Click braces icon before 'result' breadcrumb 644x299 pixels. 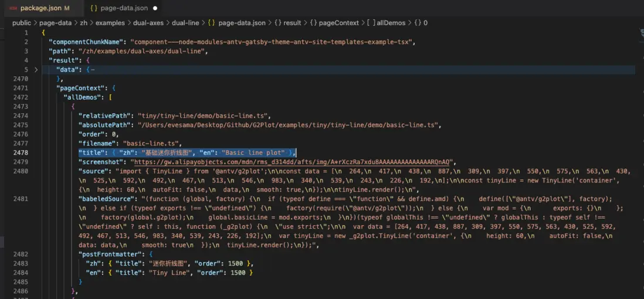(277, 23)
